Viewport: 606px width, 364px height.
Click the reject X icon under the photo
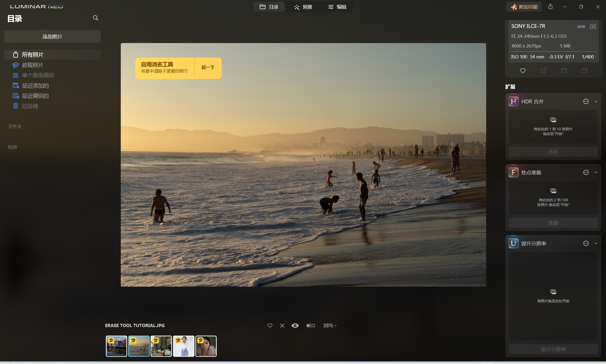pyautogui.click(x=282, y=325)
